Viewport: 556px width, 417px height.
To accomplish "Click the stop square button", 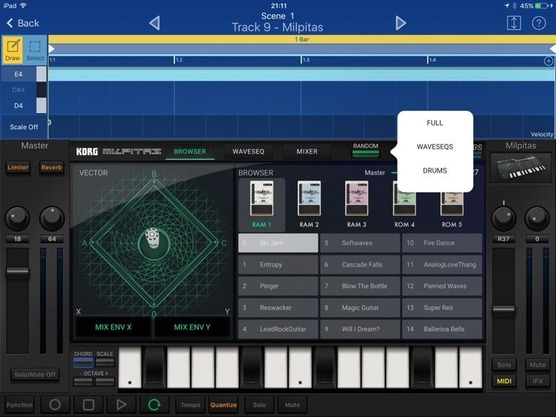I will click(88, 405).
